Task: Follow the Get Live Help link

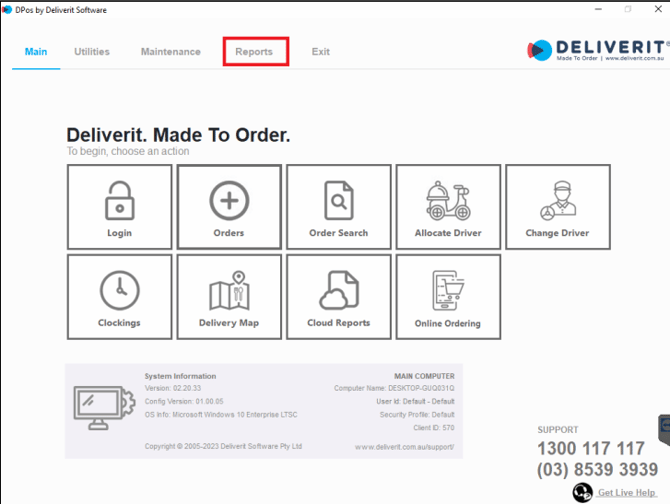Action: [x=627, y=492]
